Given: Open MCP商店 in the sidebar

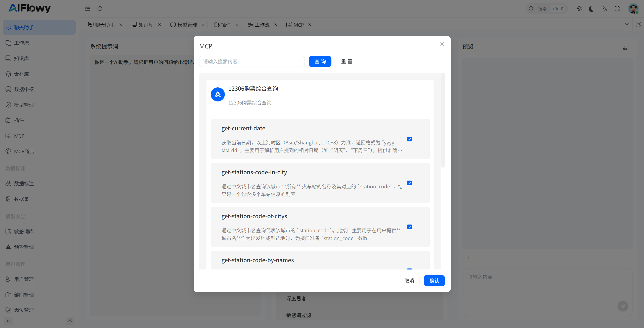Looking at the screenshot, I should click(x=24, y=151).
